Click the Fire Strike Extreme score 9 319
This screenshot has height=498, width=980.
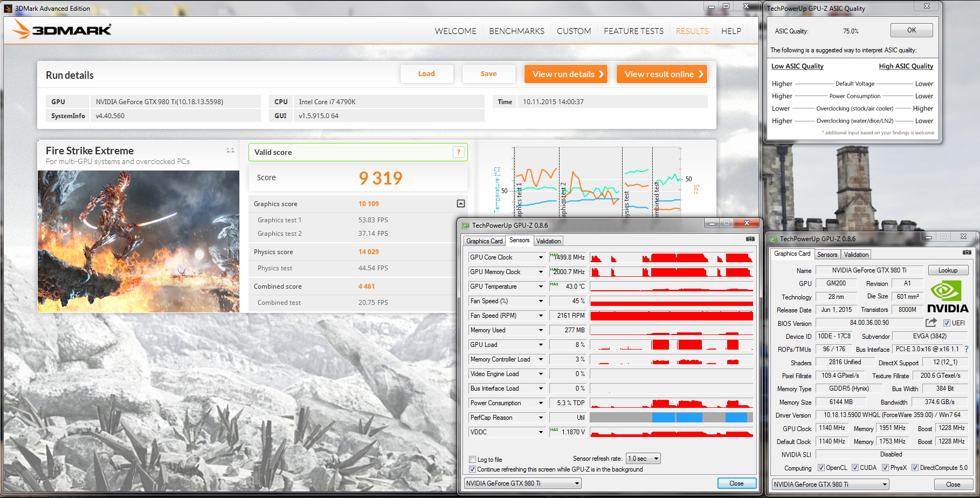point(381,178)
